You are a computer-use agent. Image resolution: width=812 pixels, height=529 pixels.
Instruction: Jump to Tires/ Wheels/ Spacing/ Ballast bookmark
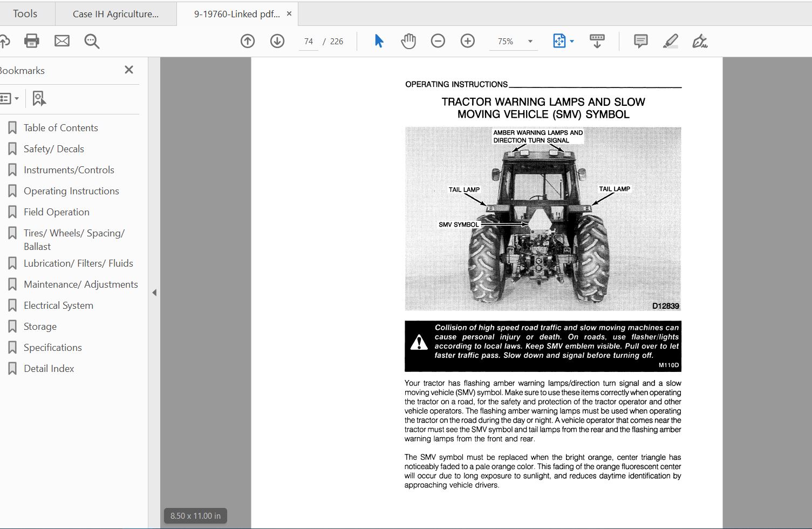74,240
